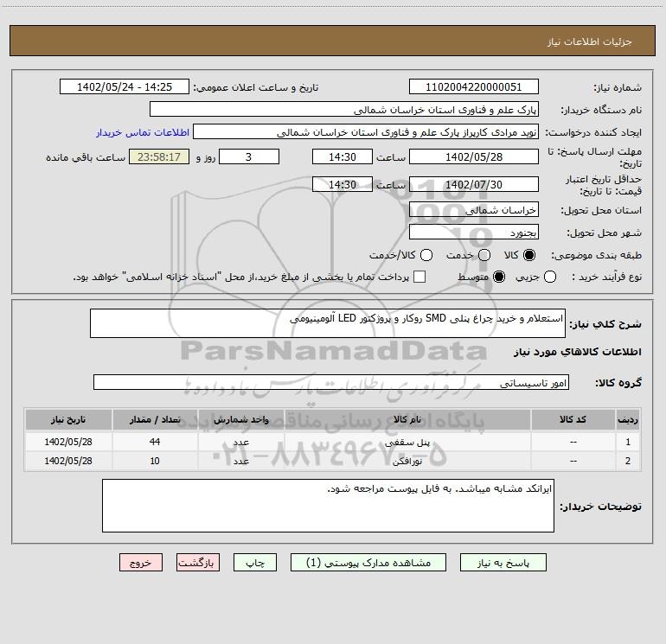Select the خدمت radio button
This screenshot has width=666, height=644.
pos(484,255)
